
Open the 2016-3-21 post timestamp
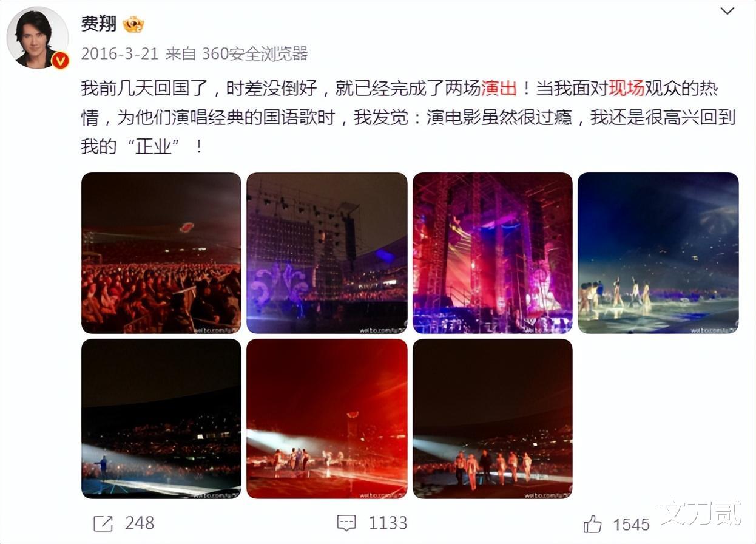(120, 53)
